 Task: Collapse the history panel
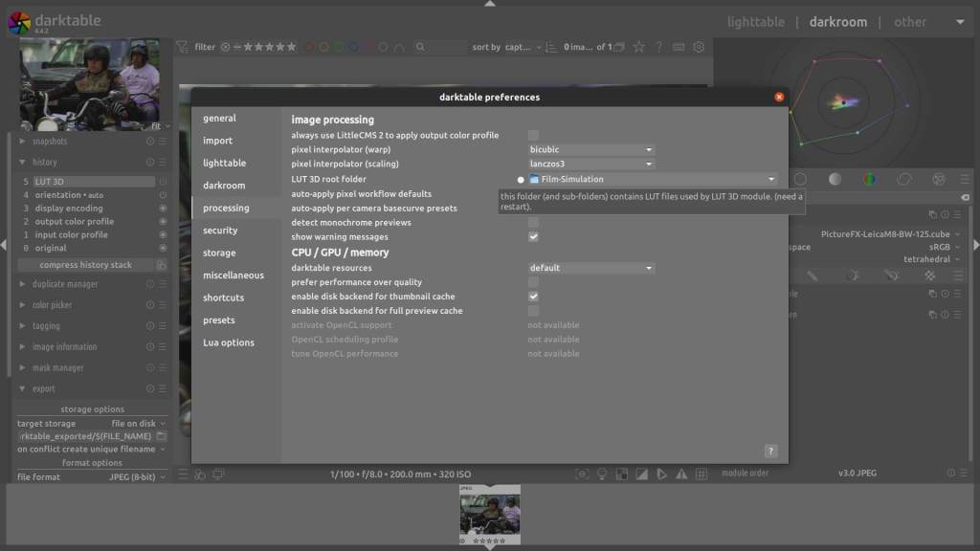click(x=23, y=163)
